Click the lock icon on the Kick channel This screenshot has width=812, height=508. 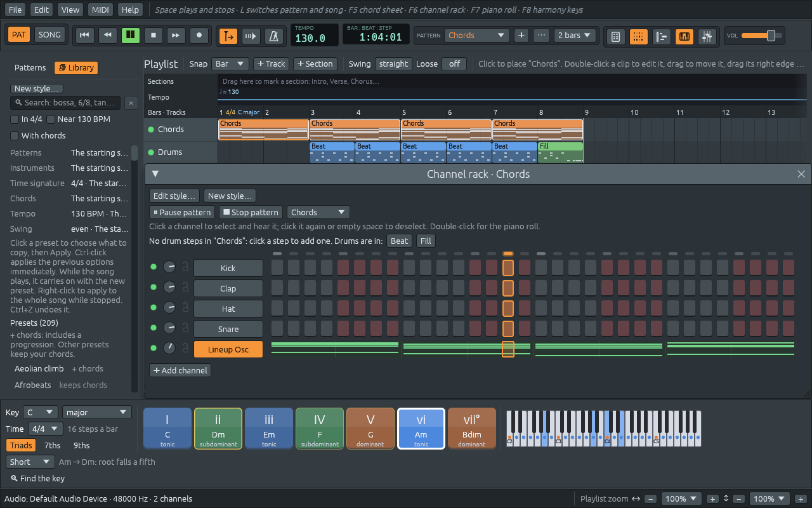[185, 267]
